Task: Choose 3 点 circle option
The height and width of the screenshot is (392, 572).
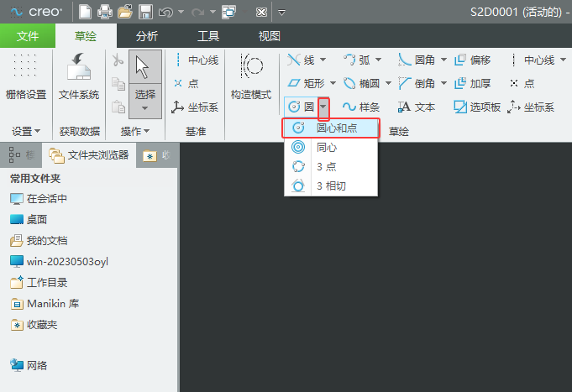Action: [x=331, y=167]
